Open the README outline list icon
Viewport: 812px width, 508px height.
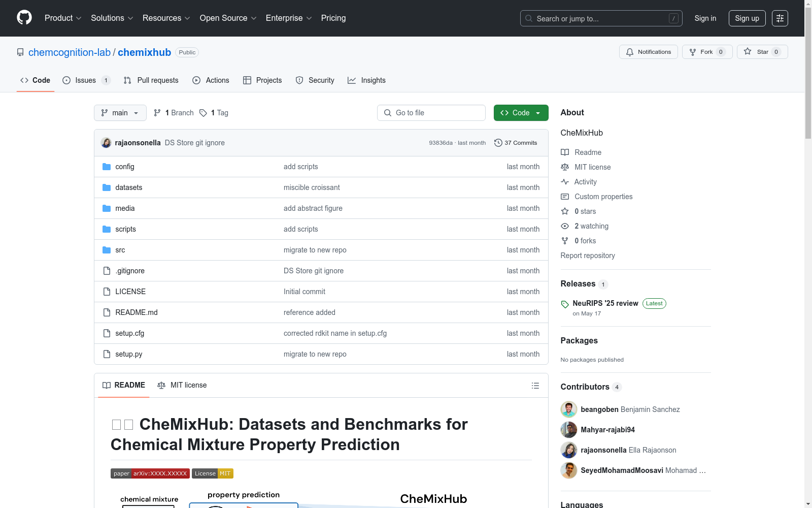pos(535,386)
